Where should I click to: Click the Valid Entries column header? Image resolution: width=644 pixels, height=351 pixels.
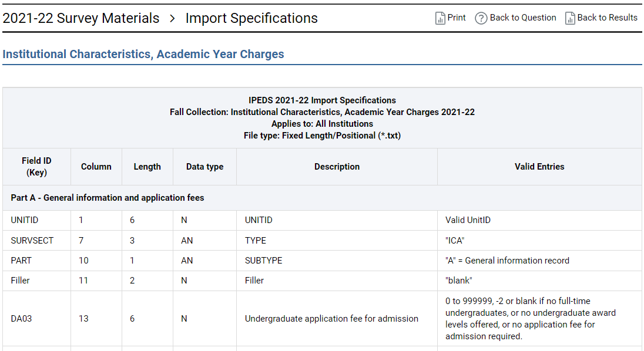[539, 167]
